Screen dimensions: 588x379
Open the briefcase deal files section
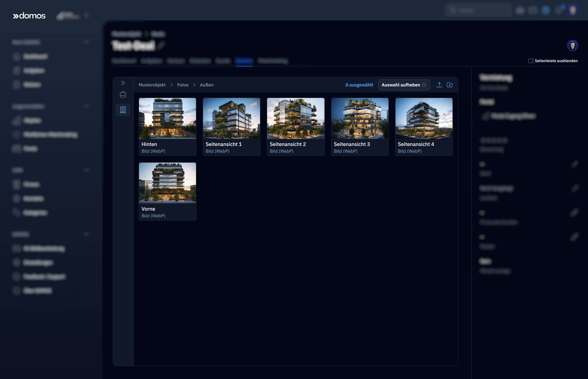click(123, 94)
